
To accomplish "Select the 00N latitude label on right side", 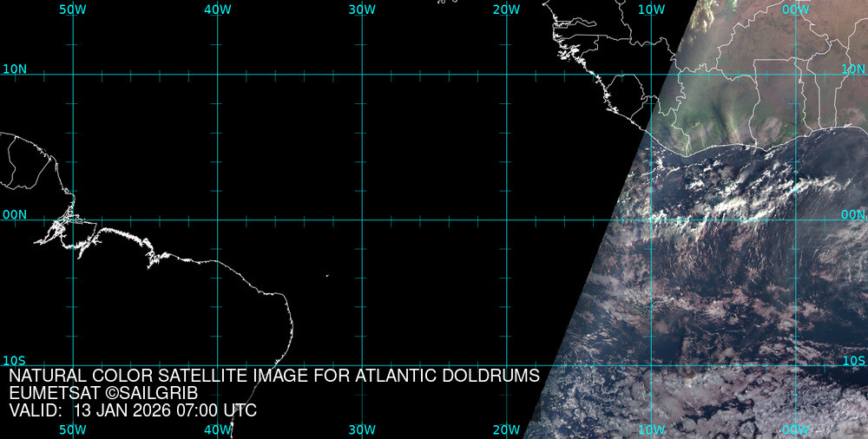I will [x=854, y=213].
